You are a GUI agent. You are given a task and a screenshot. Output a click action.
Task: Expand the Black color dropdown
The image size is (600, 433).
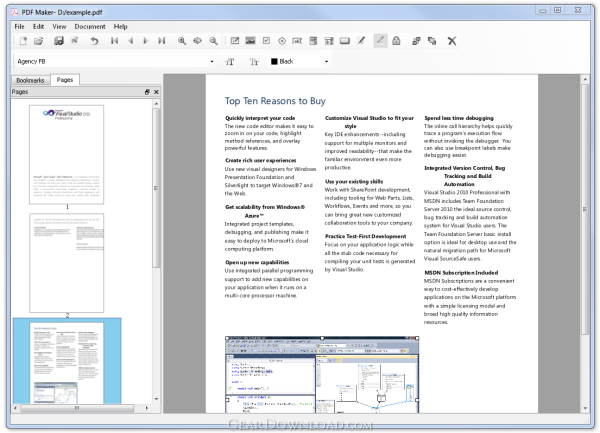(x=326, y=61)
